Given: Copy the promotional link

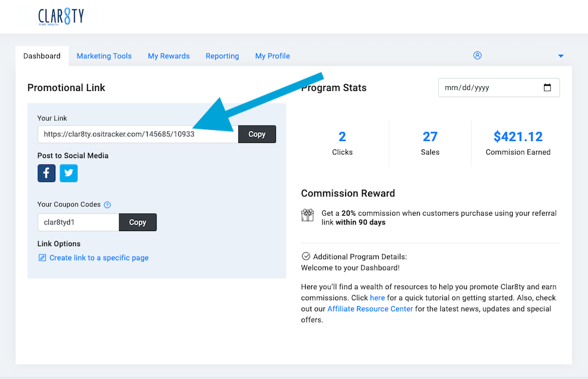Looking at the screenshot, I should 257,134.
